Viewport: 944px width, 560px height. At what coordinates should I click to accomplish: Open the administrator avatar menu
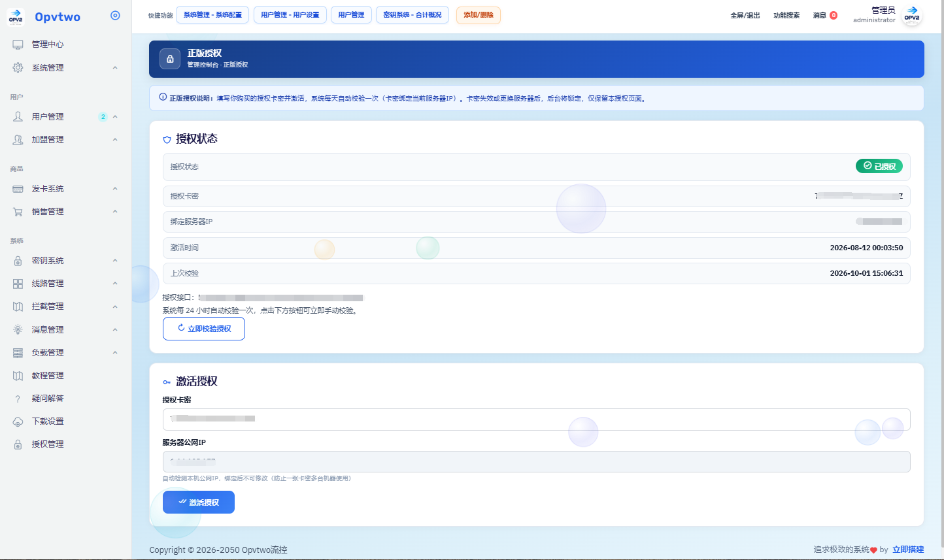(x=912, y=16)
